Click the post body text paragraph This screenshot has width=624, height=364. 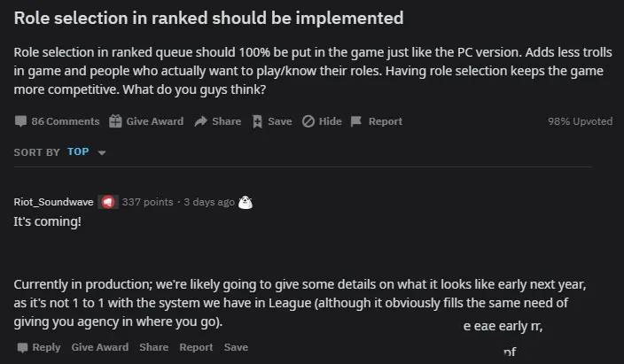click(310, 70)
